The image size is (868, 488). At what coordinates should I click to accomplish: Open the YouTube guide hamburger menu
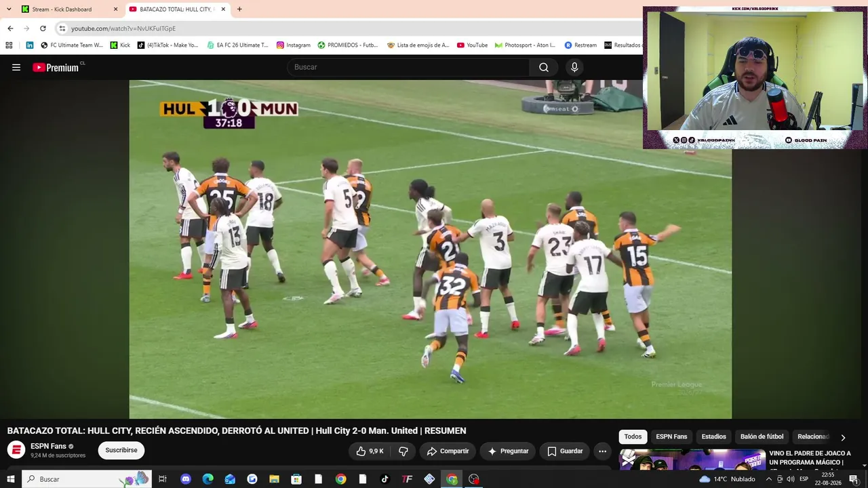tap(16, 67)
